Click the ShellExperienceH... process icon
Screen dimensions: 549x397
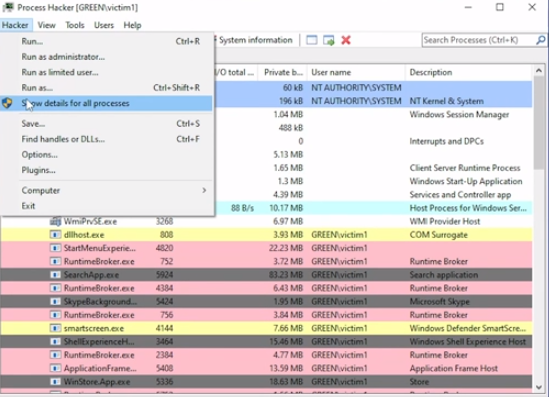(55, 341)
